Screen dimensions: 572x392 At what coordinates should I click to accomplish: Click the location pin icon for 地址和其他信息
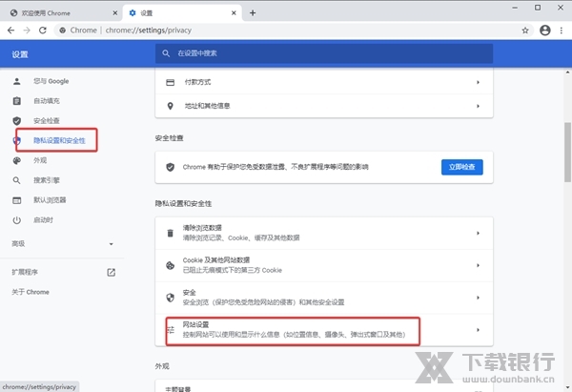171,106
